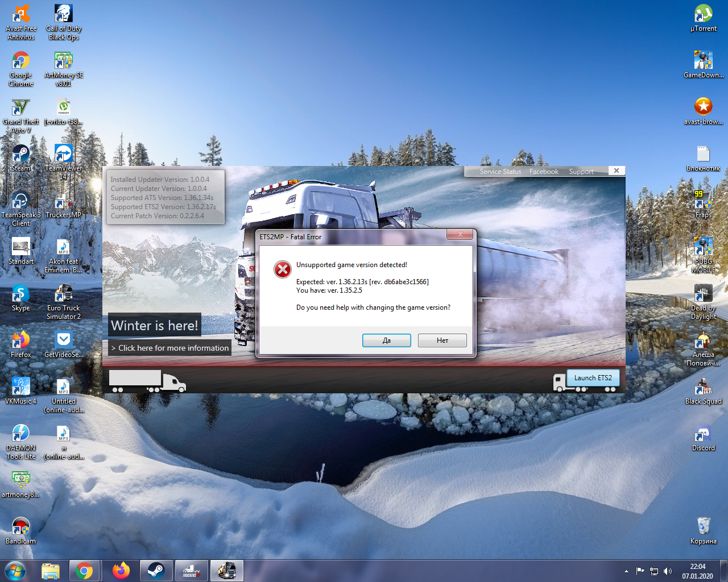Image resolution: width=728 pixels, height=582 pixels.
Task: Select the Euro Truck Simulator 2 desktop icon
Action: click(x=64, y=302)
